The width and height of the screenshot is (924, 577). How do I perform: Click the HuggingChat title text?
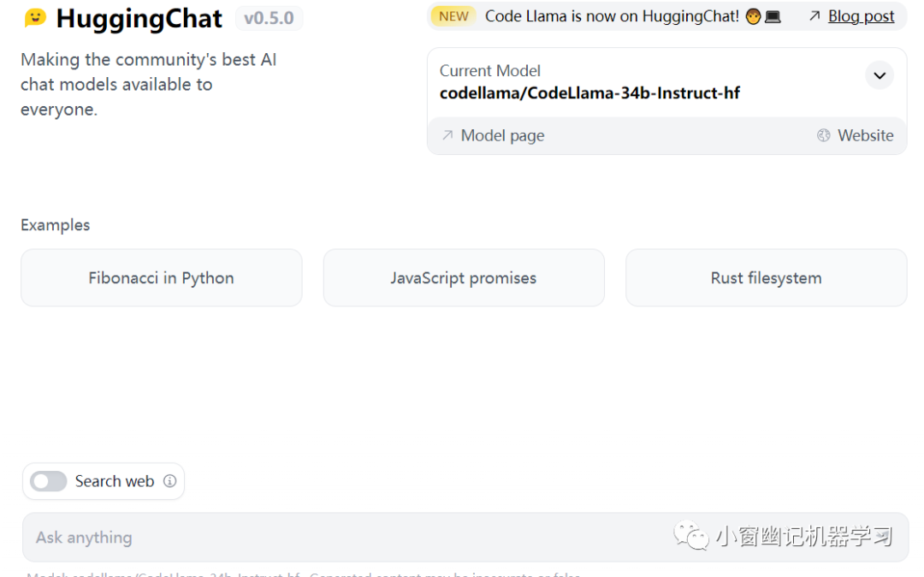click(x=139, y=19)
